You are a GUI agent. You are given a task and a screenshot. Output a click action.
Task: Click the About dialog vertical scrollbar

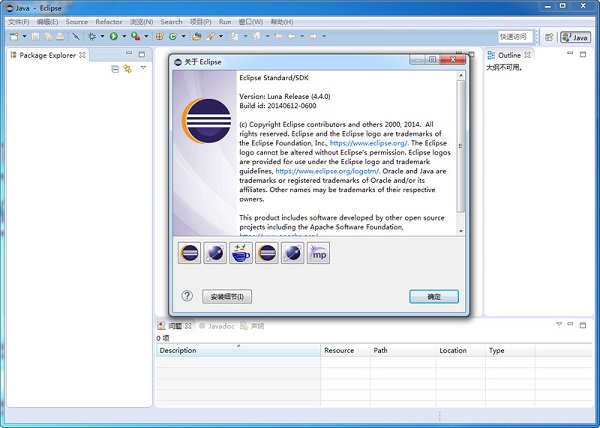point(461,140)
